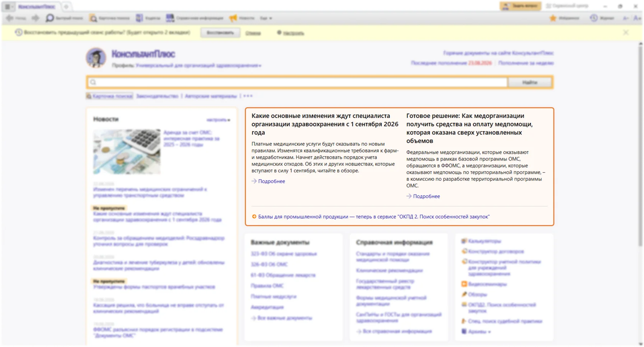Open Подробнее under the September 2026 changes article
Image resolution: width=644 pixels, height=347 pixels.
coord(271,181)
